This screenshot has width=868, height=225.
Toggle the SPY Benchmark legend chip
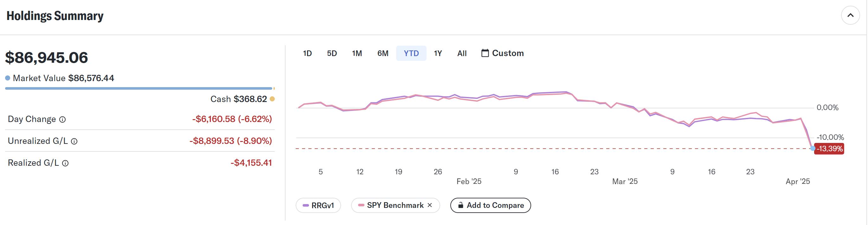coord(391,205)
